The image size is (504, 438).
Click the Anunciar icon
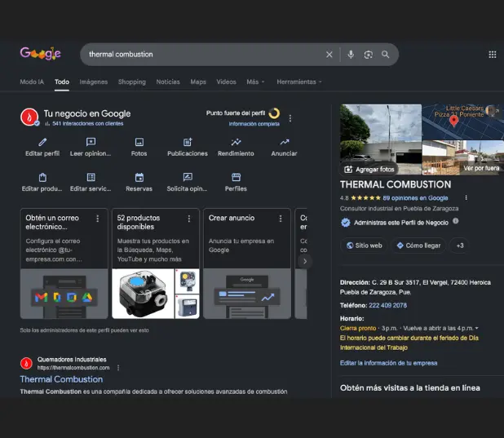tap(284, 142)
